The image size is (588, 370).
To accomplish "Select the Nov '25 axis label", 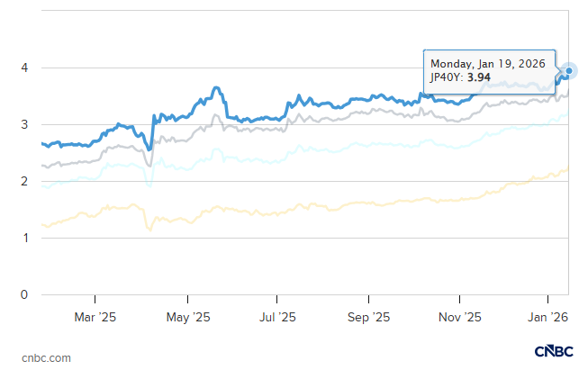I will pyautogui.click(x=459, y=317).
